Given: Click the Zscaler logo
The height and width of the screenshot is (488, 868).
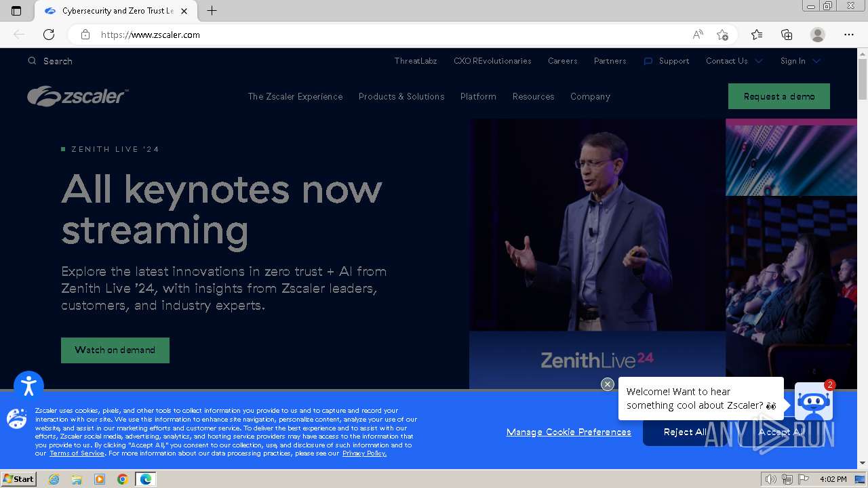Looking at the screenshot, I should 77,96.
